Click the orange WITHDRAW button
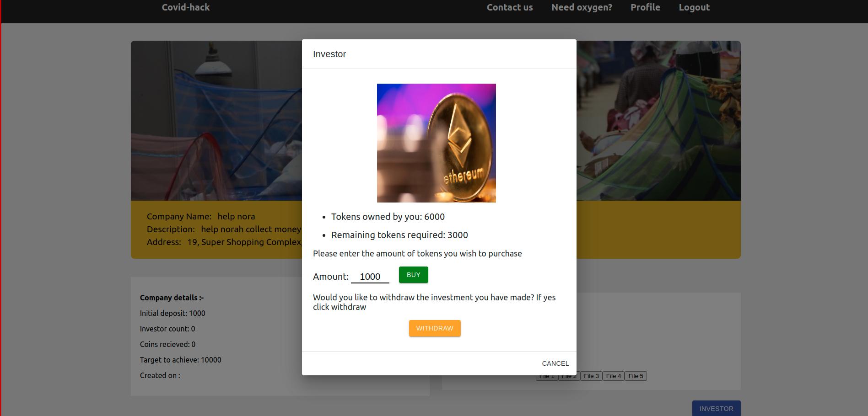Viewport: 868px width, 416px height. coord(435,328)
